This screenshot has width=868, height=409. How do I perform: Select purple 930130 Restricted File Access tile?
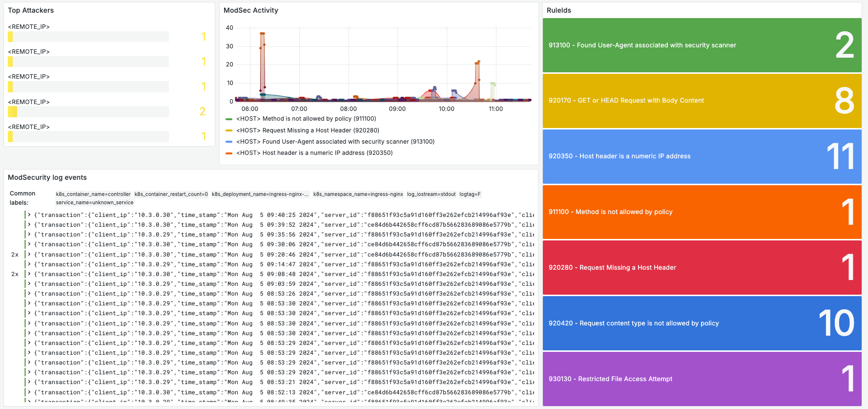point(702,379)
